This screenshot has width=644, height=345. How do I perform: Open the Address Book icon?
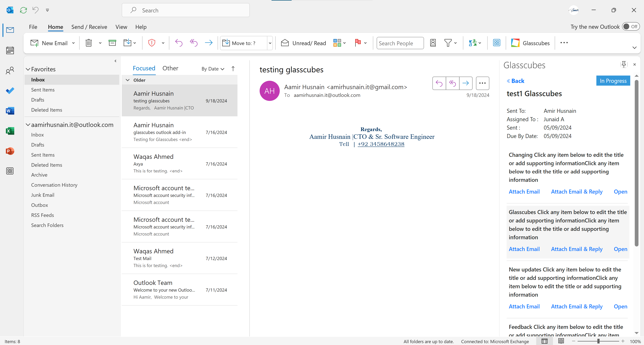(x=433, y=43)
